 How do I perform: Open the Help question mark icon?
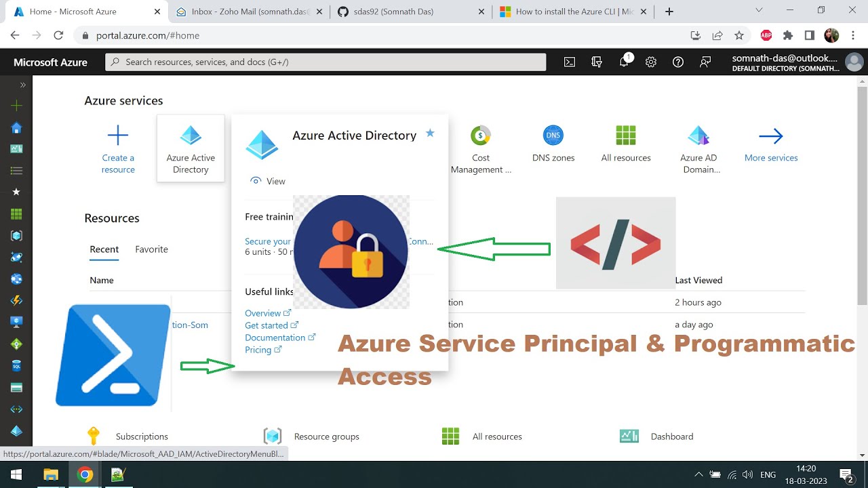tap(678, 62)
